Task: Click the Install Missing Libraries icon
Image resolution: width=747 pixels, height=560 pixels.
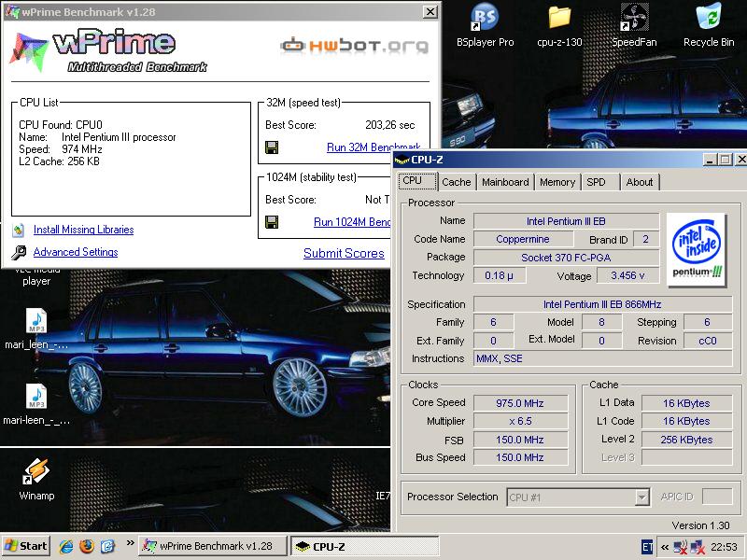Action: click(18, 230)
